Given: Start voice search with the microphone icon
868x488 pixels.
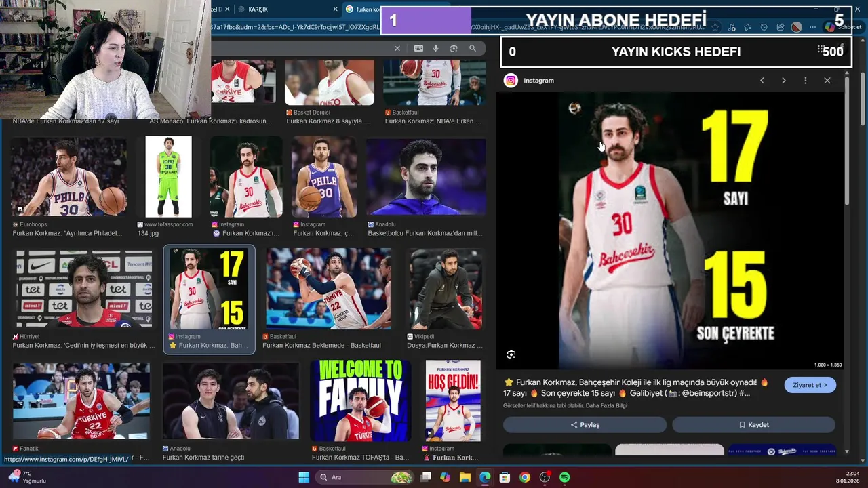Looking at the screenshot, I should (x=435, y=48).
